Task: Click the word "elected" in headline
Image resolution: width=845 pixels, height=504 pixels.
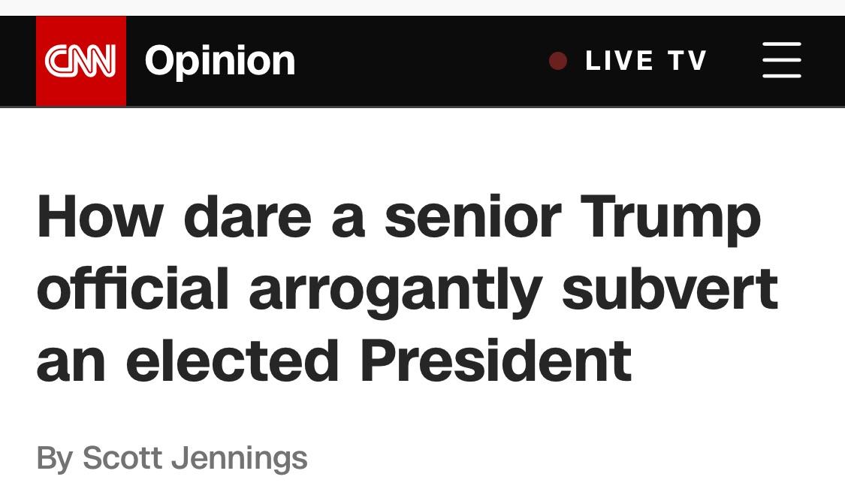Action: 232,360
